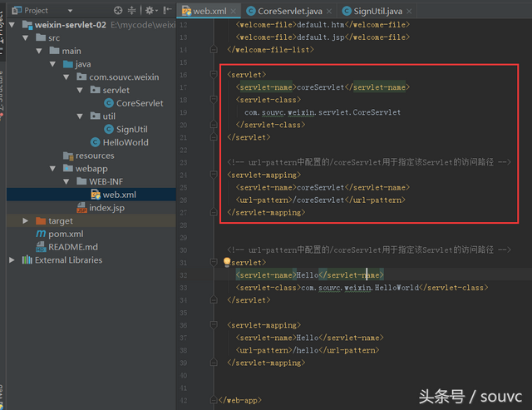Click line number 23 in the gutter

coord(184,162)
